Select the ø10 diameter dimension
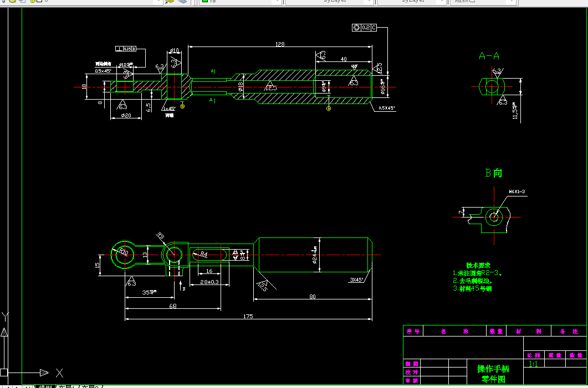The image size is (588, 388). click(x=173, y=50)
